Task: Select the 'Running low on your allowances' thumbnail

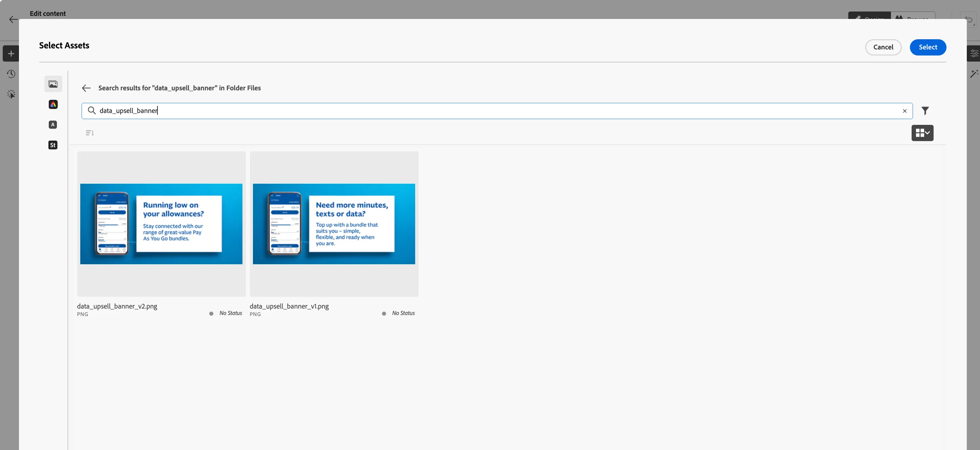Action: click(x=161, y=224)
